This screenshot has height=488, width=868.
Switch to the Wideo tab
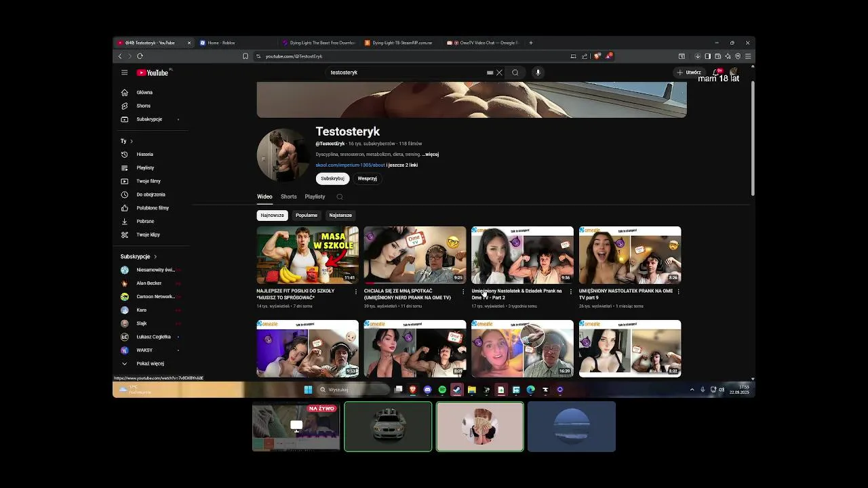(264, 197)
